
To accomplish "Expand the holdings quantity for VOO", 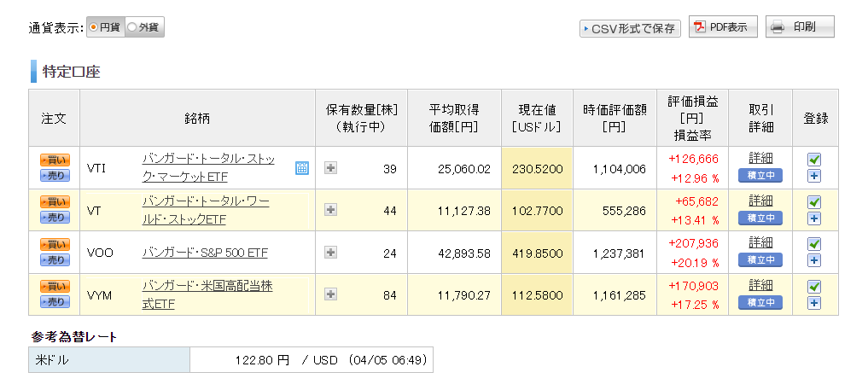I will click(x=330, y=253).
